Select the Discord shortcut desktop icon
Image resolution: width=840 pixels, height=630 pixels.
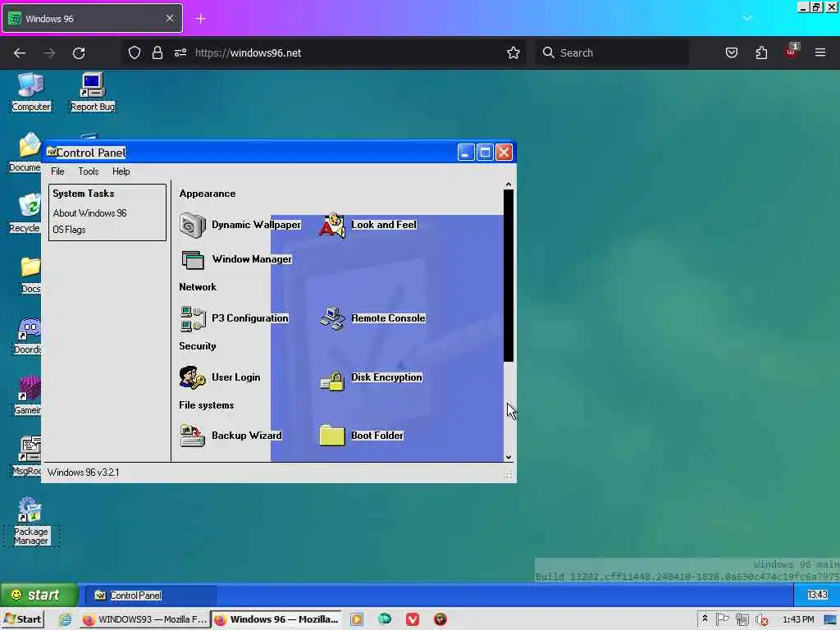pyautogui.click(x=27, y=336)
